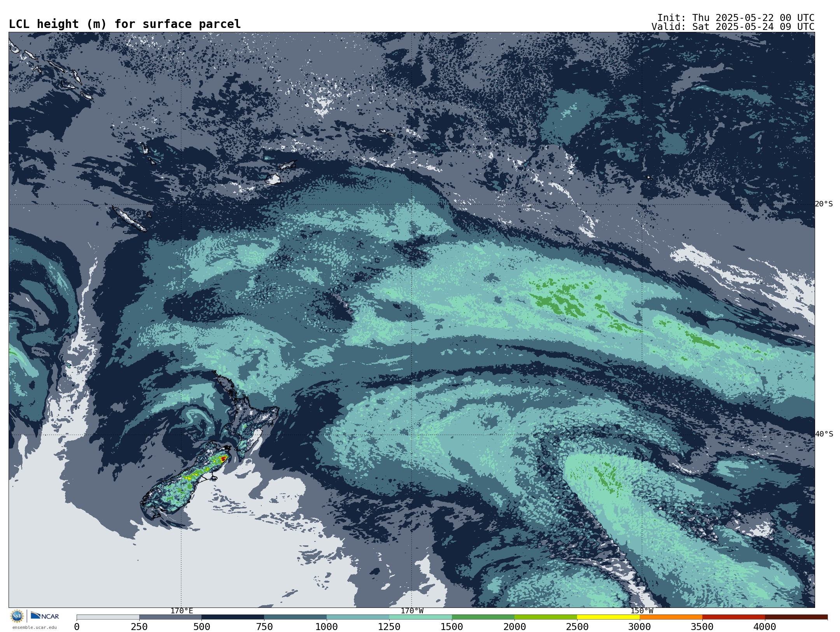Click the dark brown colorbar segment above 4000

pos(796,617)
